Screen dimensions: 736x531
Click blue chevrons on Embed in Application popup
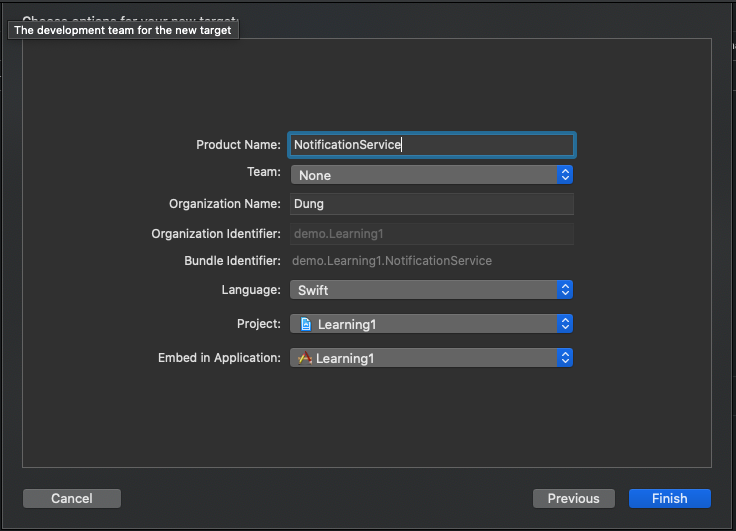565,358
